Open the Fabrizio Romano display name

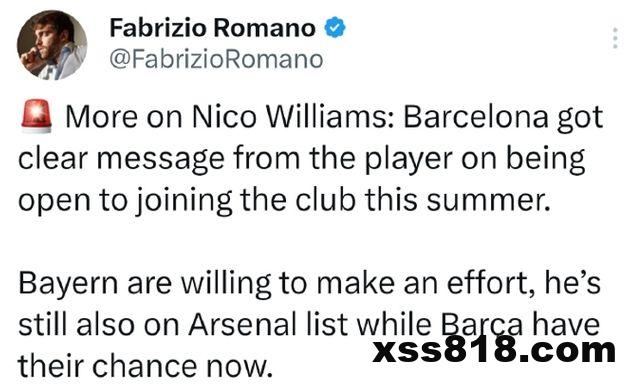[x=212, y=28]
